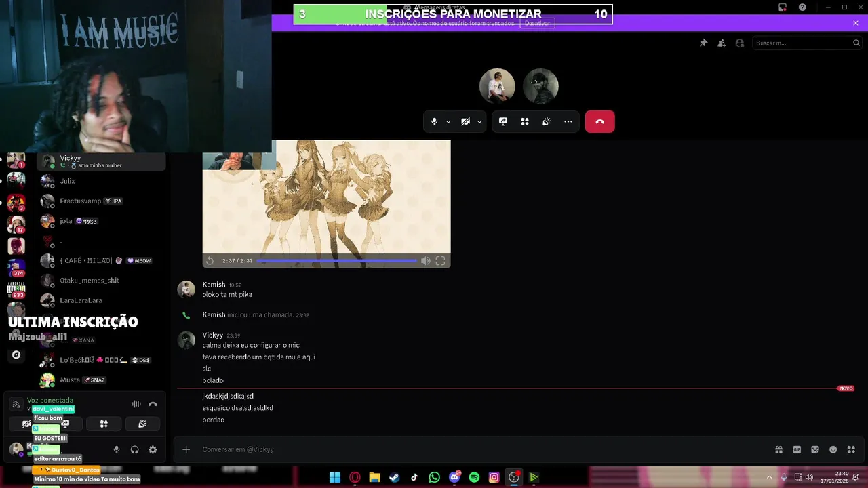Image resolution: width=868 pixels, height=488 pixels.
Task: Click the second participant avatar in the call
Action: tap(540, 86)
